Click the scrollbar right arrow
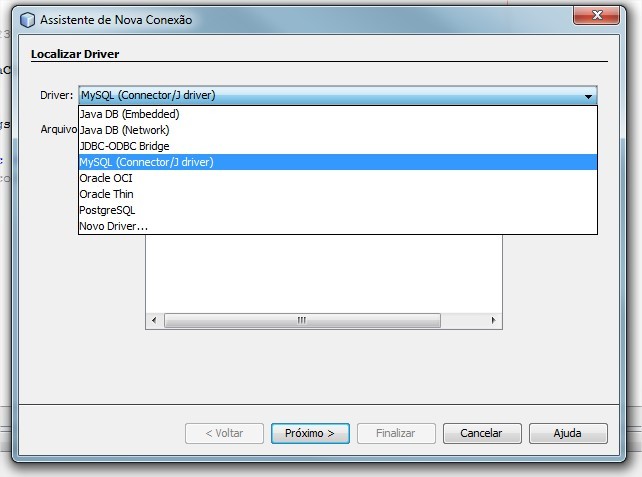The height and width of the screenshot is (477, 642). (x=493, y=320)
